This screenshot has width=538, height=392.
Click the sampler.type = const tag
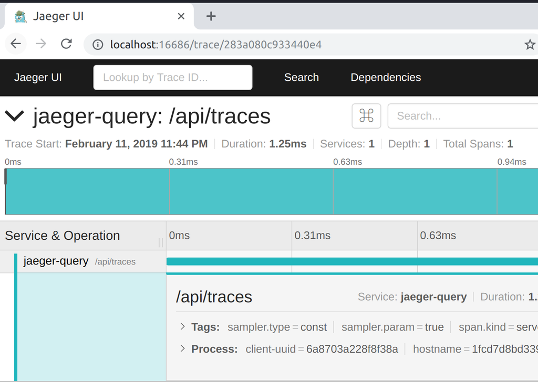(277, 327)
